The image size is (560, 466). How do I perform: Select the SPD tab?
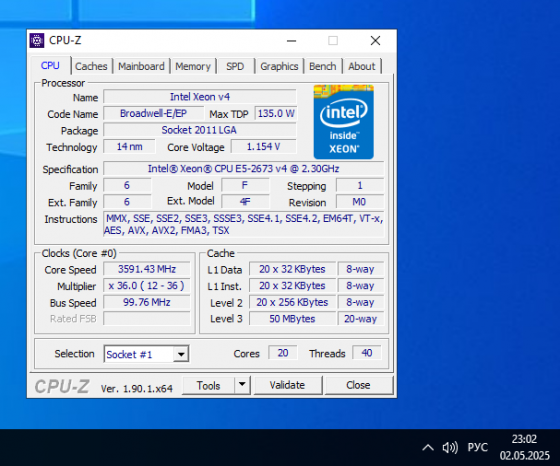point(235,66)
